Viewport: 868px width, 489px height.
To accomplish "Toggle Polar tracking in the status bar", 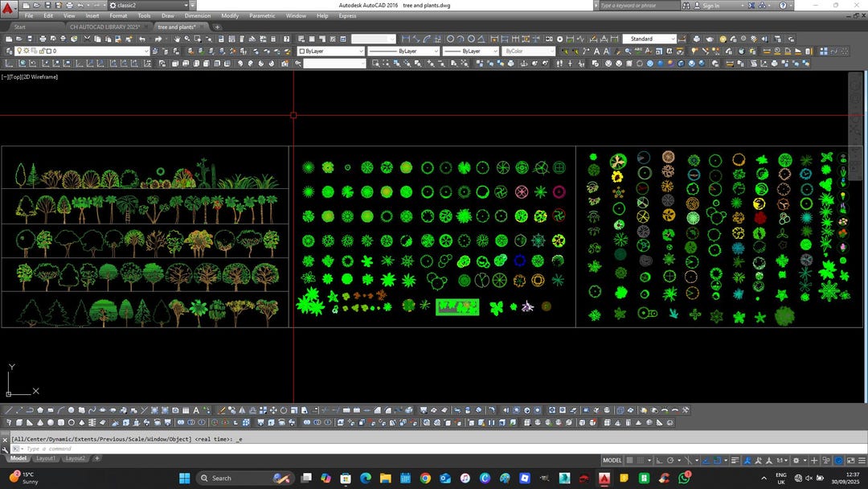I will pyautogui.click(x=670, y=460).
